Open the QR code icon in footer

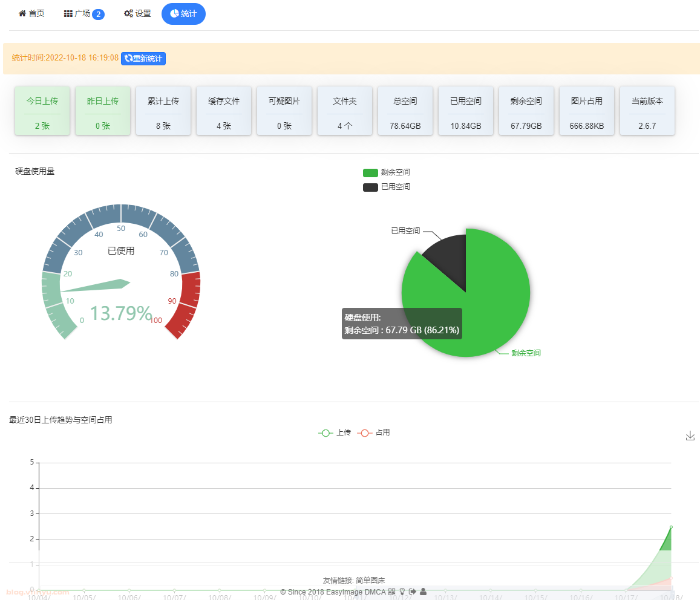pyautogui.click(x=391, y=592)
